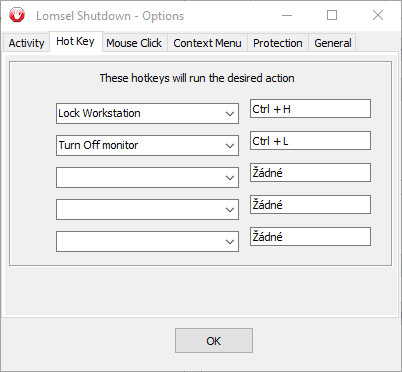Image resolution: width=402 pixels, height=372 pixels.
Task: Expand the last empty action dropdown
Action: [147, 241]
